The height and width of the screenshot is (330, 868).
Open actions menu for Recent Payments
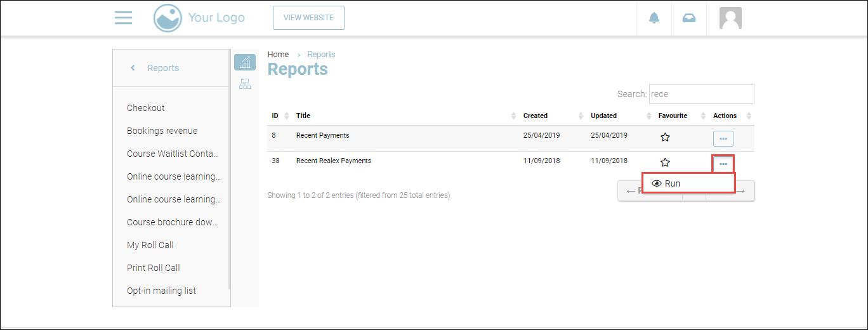tap(723, 138)
